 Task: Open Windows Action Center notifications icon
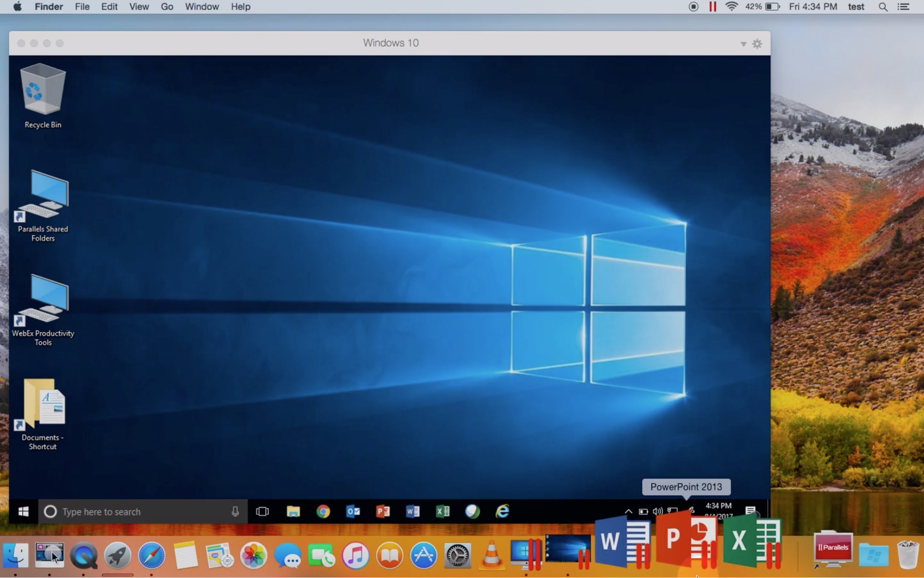[750, 511]
